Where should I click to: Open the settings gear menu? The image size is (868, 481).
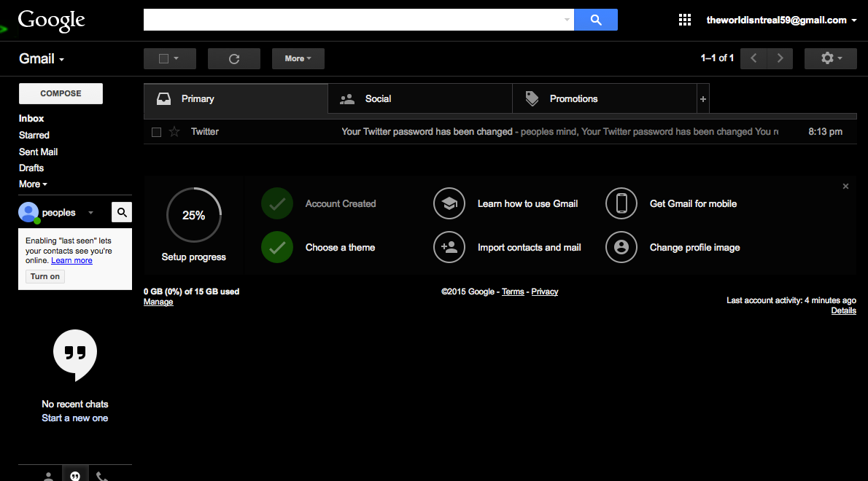tap(830, 58)
